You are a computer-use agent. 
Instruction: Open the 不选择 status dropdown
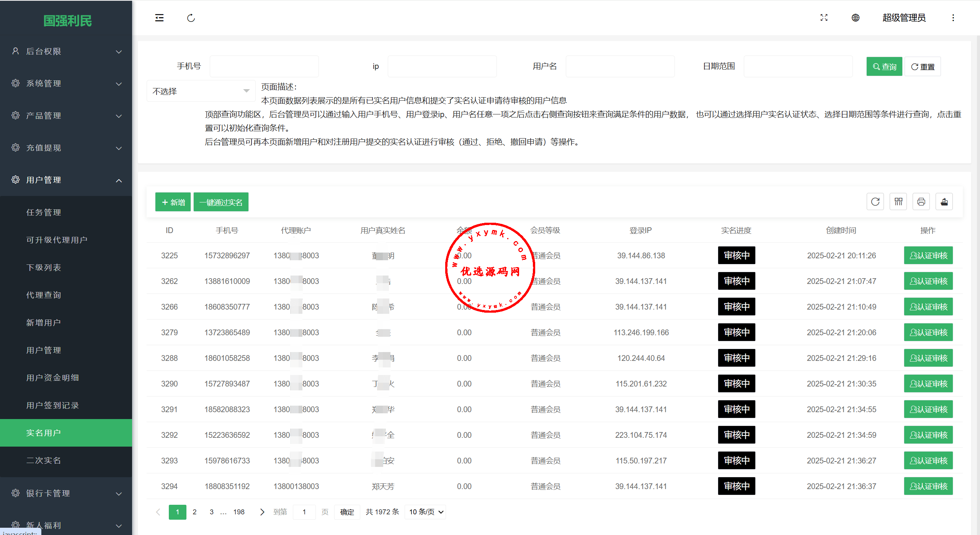201,91
